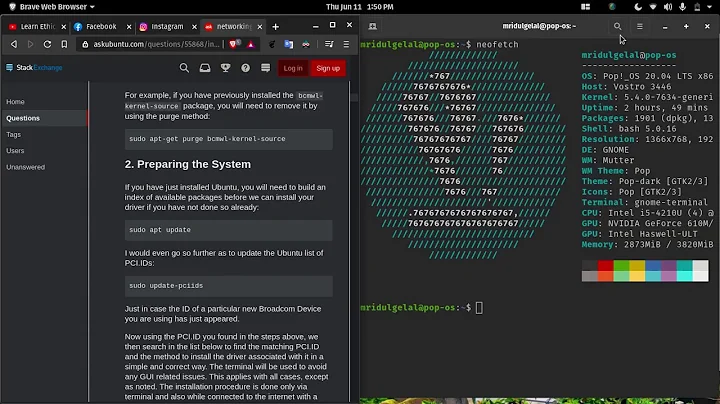Click the dark feather extension icon
Image resolution: width=720 pixels, height=404 pixels.
pos(272,45)
